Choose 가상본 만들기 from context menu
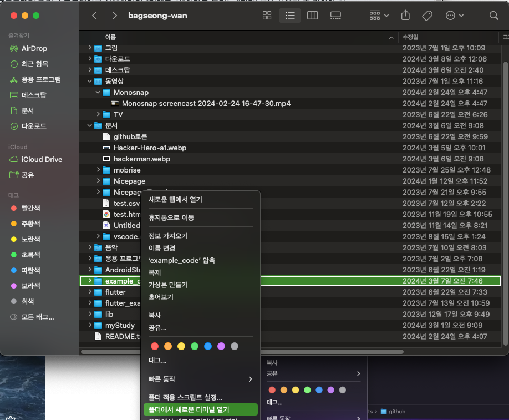 [201, 285]
